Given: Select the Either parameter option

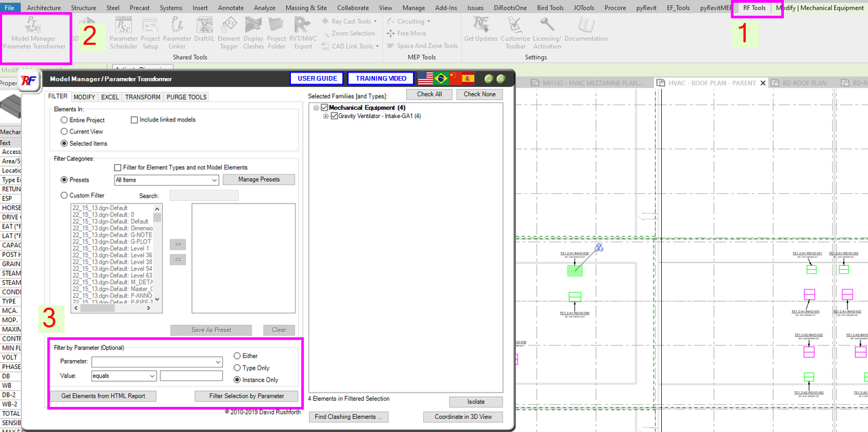Looking at the screenshot, I should 237,356.
